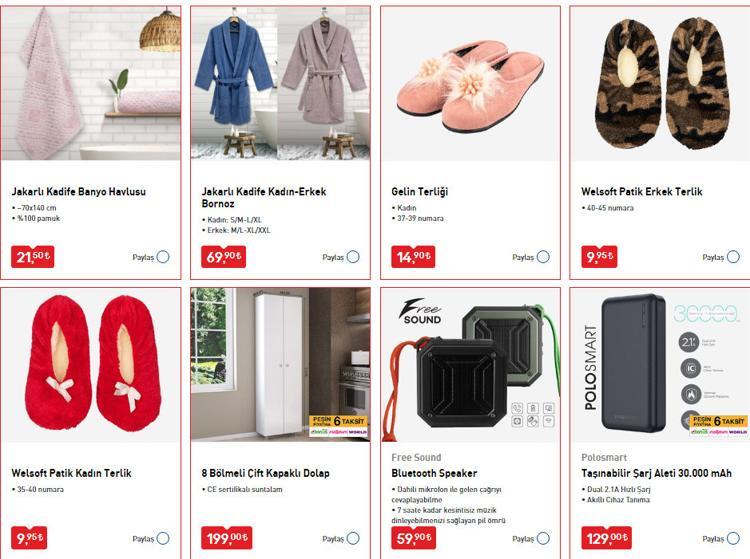Open the Taşınabilir Şarj Aleti 30.000 mAh title

tap(656, 473)
